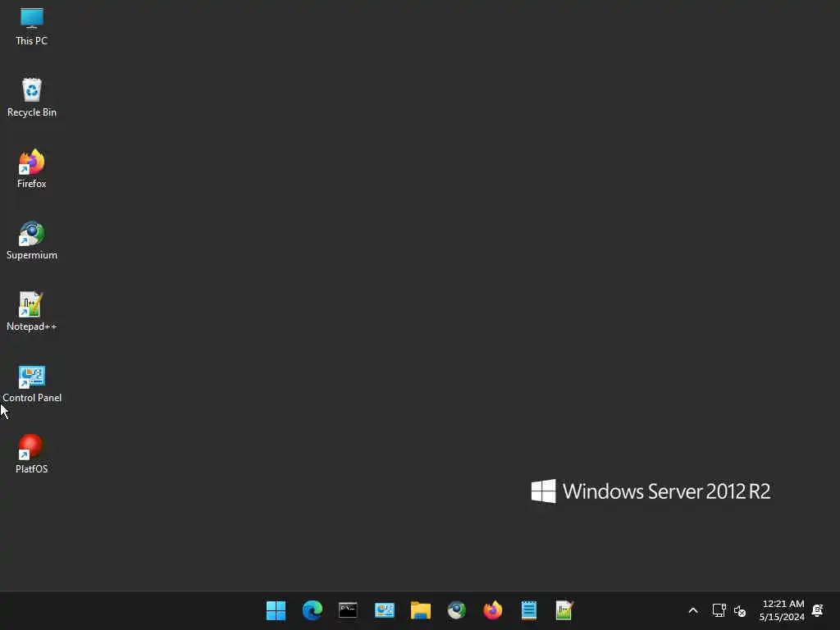This screenshot has height=630, width=840.
Task: Show hidden system tray icons
Action: pos(692,610)
